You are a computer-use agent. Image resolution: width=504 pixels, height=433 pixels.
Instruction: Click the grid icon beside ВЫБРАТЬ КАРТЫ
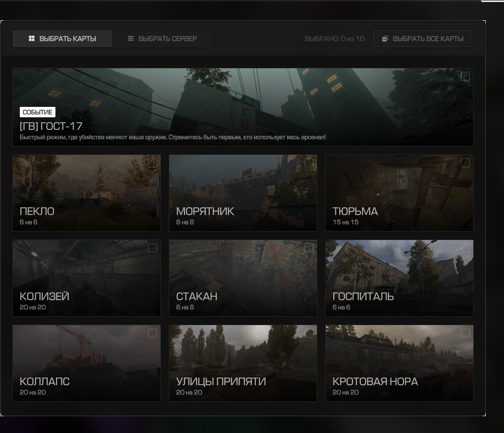pyautogui.click(x=32, y=39)
